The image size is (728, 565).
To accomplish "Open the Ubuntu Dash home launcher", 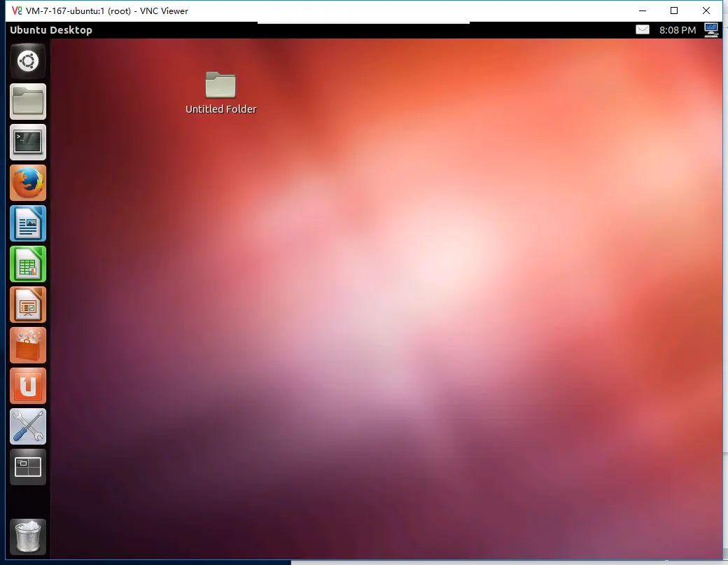I will [x=28, y=61].
